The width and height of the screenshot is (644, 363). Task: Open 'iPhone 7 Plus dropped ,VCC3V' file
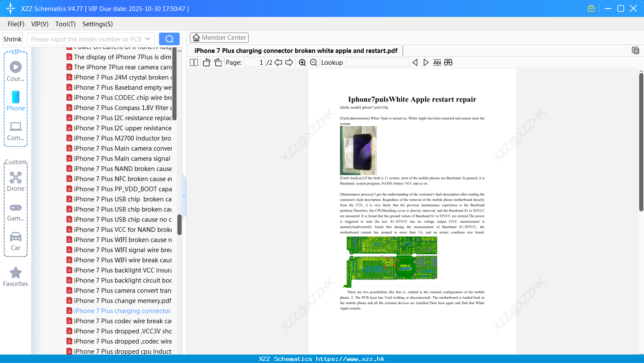119,331
